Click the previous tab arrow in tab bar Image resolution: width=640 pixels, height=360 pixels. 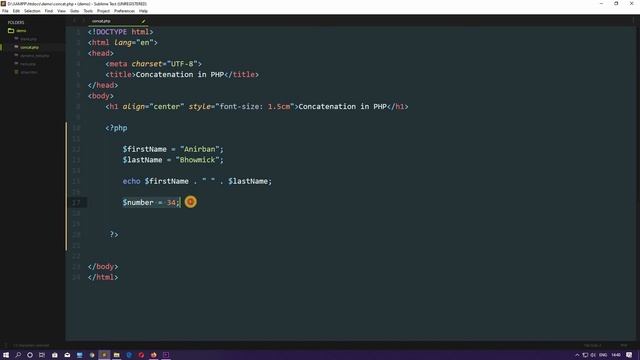[x=74, y=21]
